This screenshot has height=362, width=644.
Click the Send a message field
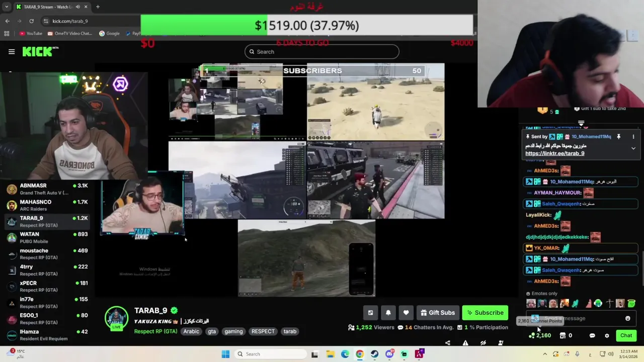pyautogui.click(x=581, y=318)
